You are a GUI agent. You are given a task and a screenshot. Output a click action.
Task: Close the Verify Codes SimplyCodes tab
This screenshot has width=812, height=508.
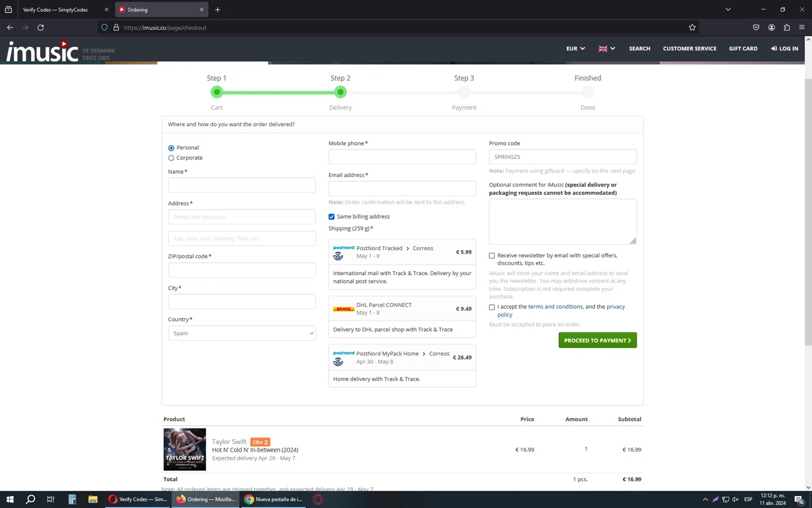click(106, 10)
